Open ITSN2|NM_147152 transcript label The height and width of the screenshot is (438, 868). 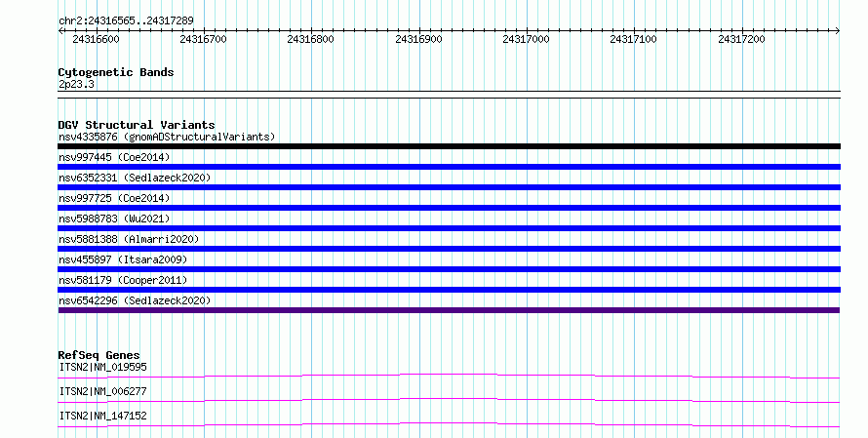click(103, 416)
